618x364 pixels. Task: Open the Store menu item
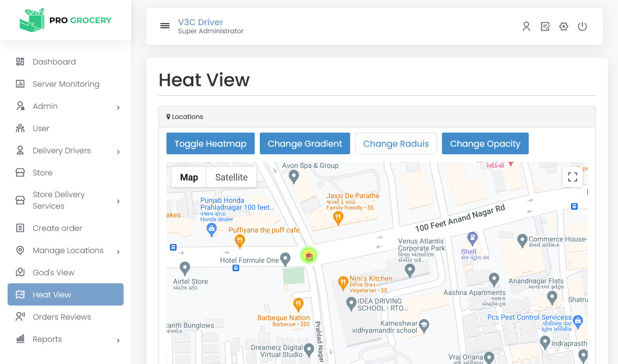[66, 172]
